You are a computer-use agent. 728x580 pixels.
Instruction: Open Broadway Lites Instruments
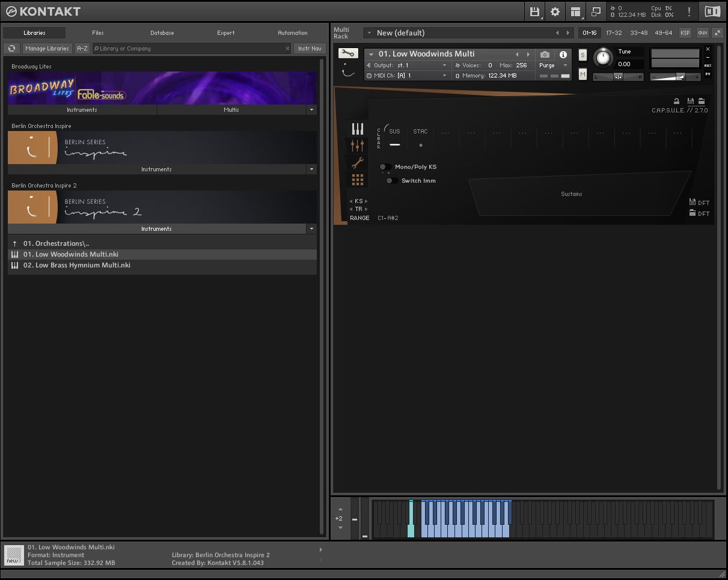tap(82, 110)
